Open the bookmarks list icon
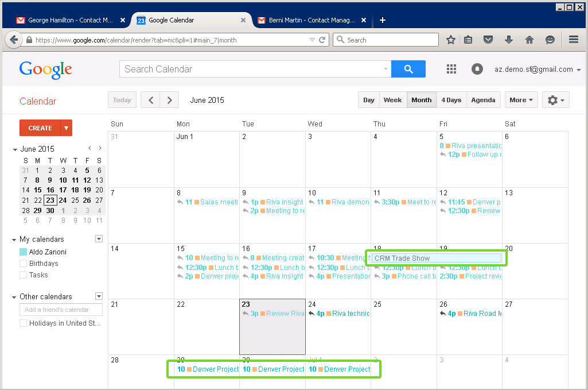 coord(468,40)
